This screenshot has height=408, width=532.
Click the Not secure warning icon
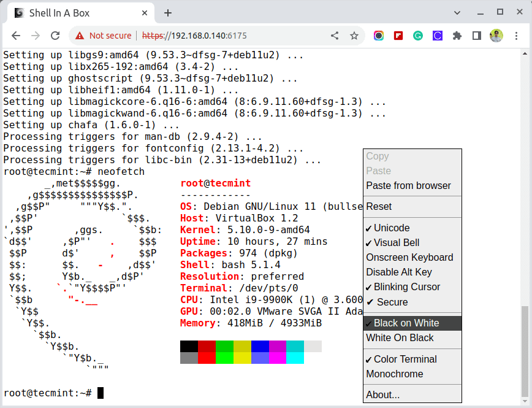(80, 36)
